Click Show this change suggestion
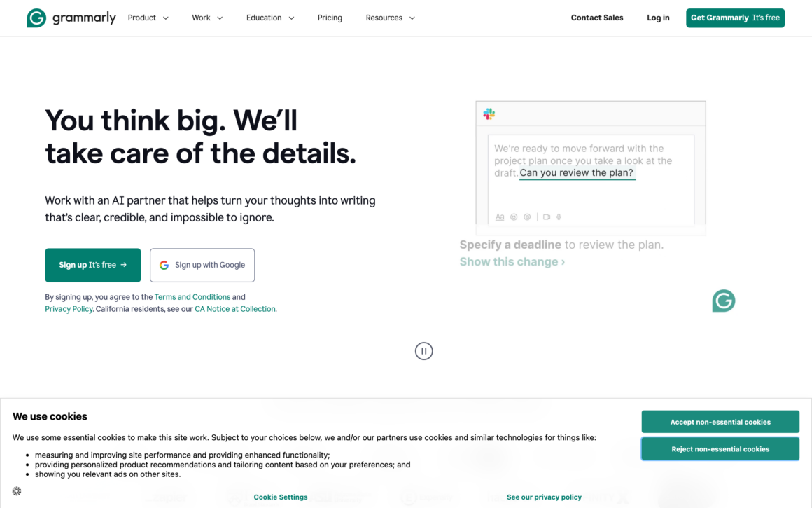812x508 pixels. (512, 262)
